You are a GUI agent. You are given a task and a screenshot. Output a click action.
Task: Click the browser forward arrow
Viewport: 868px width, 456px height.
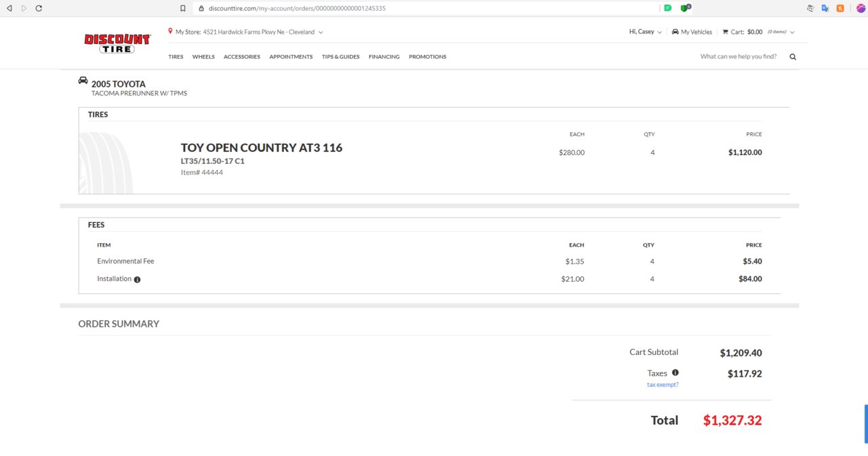(24, 8)
